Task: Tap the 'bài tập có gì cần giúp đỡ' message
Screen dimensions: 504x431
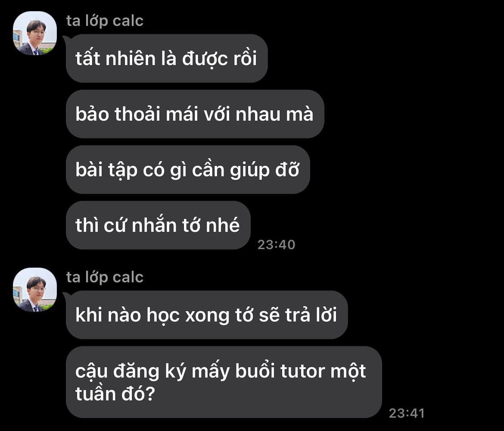Action: 188,170
